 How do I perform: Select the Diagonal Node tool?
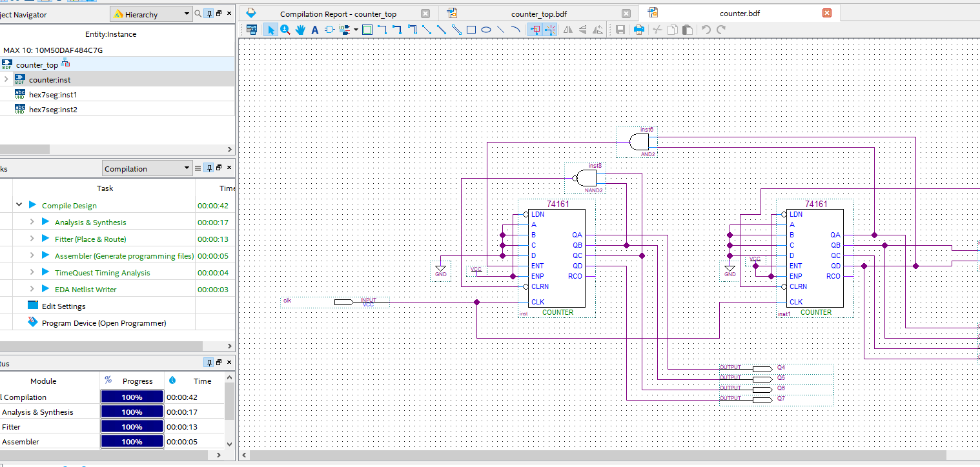[427, 30]
